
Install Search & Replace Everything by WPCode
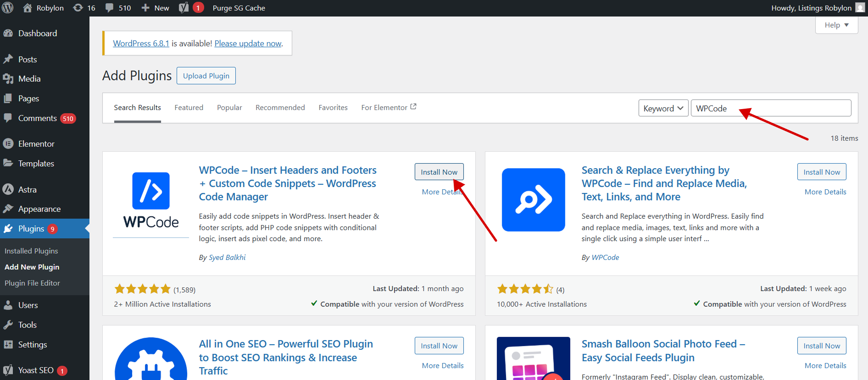(x=822, y=172)
